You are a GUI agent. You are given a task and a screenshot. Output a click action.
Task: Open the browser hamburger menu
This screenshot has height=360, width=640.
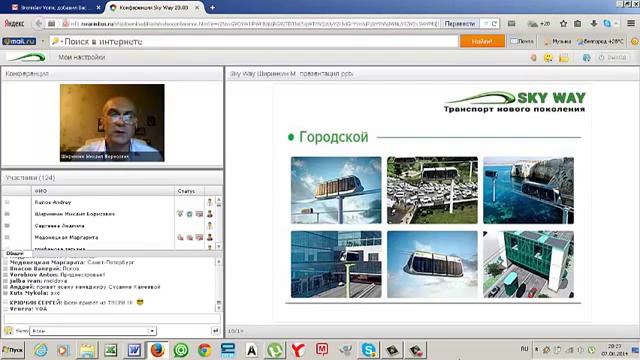point(631,24)
